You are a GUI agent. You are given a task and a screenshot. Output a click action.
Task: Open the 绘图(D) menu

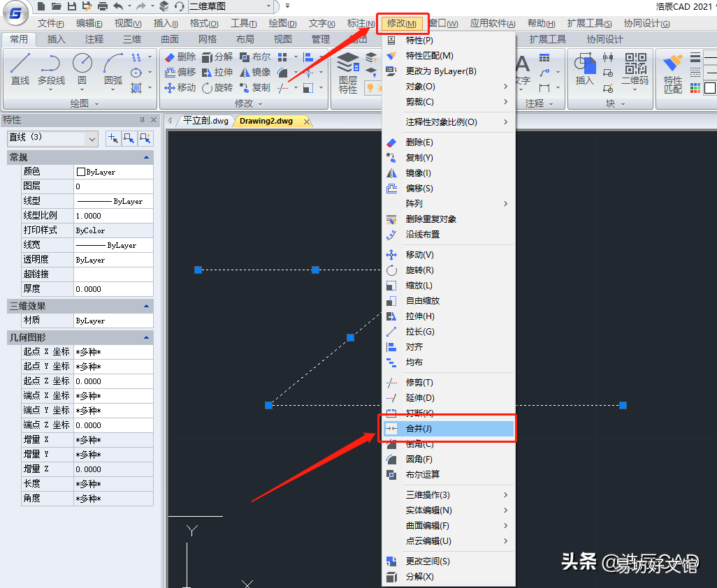[x=282, y=23]
